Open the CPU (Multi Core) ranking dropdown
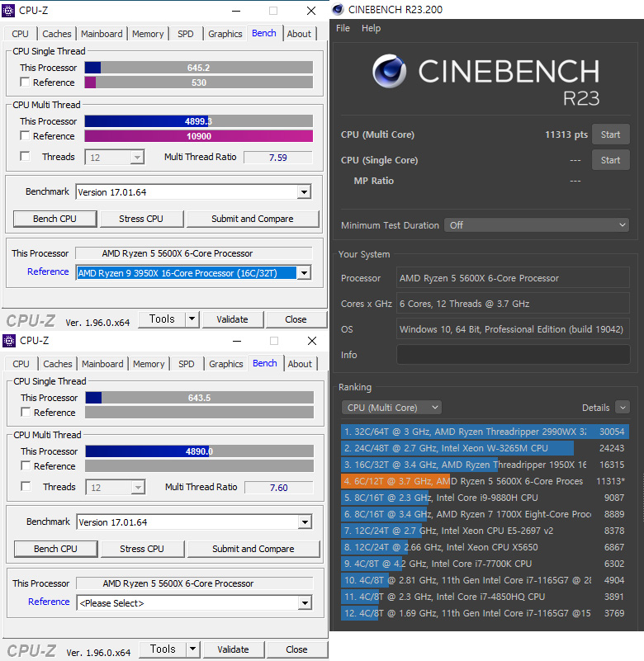This screenshot has width=644, height=661. (x=392, y=408)
